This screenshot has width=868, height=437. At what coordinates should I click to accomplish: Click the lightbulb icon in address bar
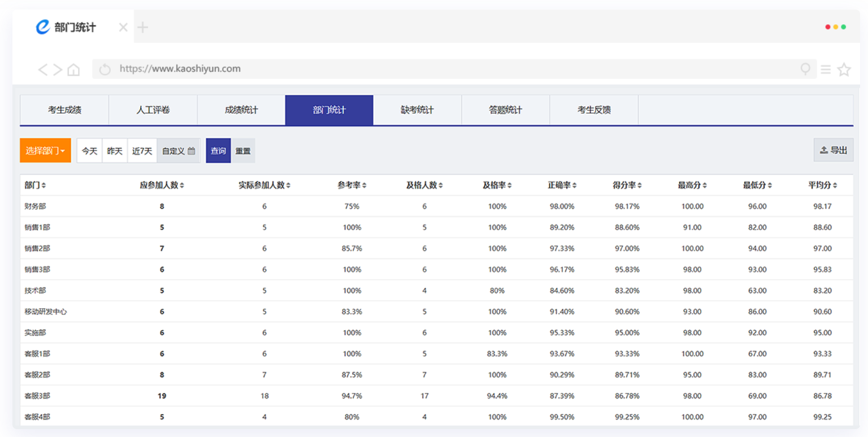805,69
